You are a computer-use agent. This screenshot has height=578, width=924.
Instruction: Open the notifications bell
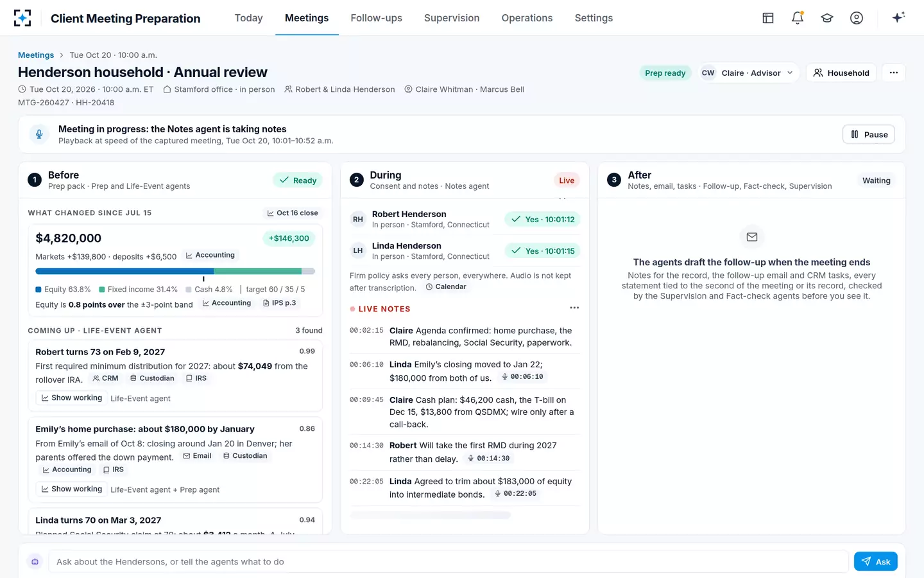[x=798, y=18]
